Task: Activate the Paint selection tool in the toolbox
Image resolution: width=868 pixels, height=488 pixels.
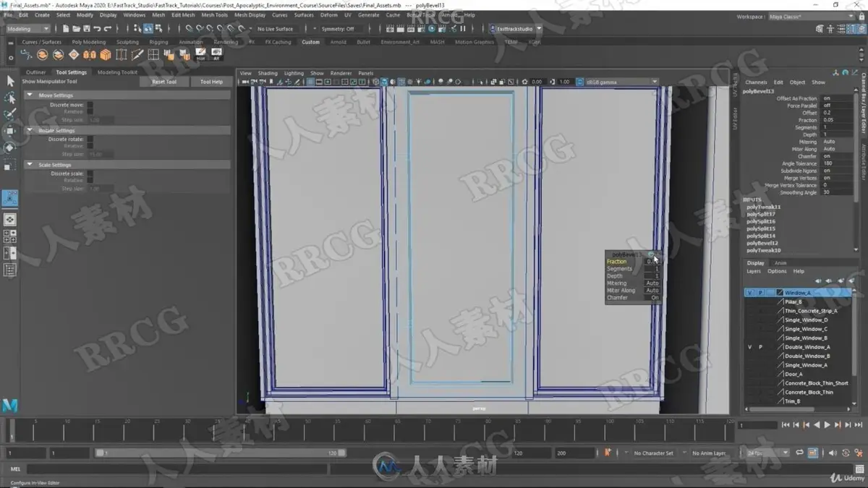Action: (x=10, y=114)
